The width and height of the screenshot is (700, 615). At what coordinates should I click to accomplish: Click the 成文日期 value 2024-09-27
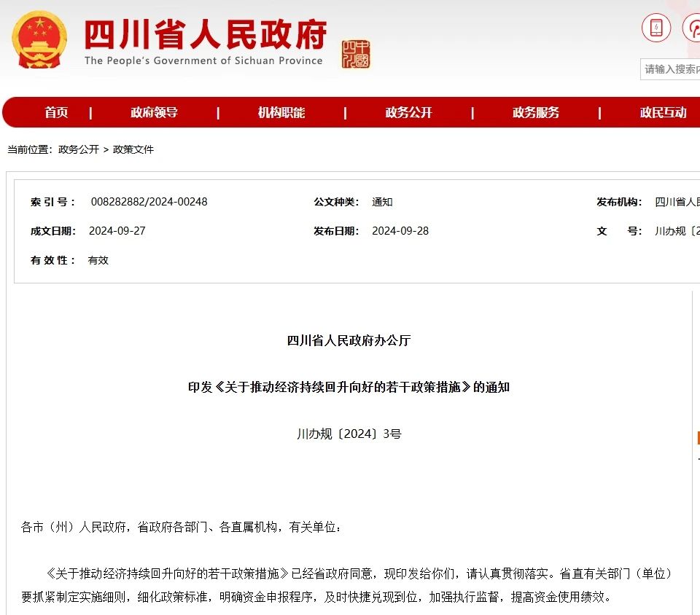(x=117, y=231)
